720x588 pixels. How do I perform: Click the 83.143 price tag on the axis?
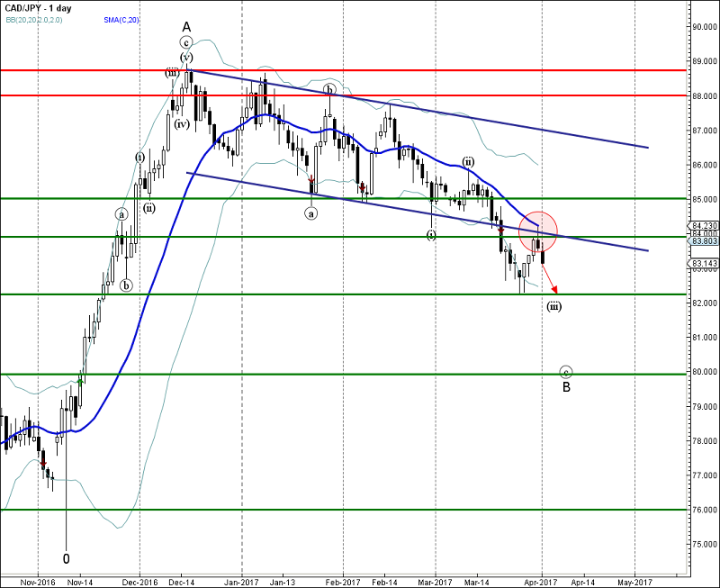coord(704,264)
